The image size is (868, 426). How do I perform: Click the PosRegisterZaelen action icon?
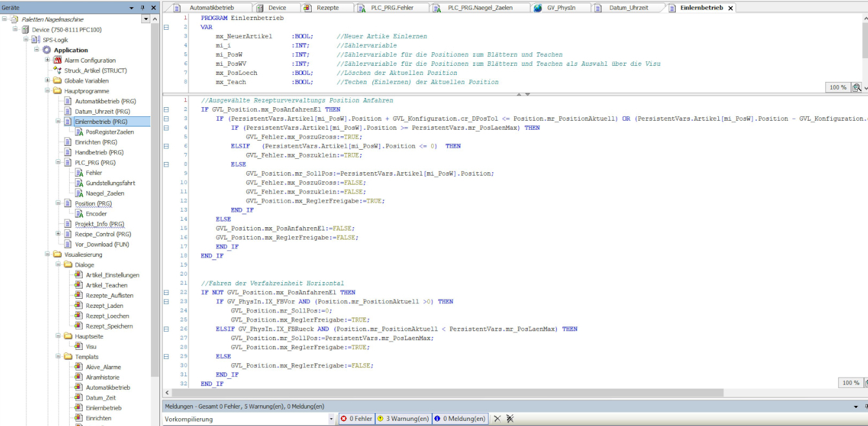[x=79, y=132]
